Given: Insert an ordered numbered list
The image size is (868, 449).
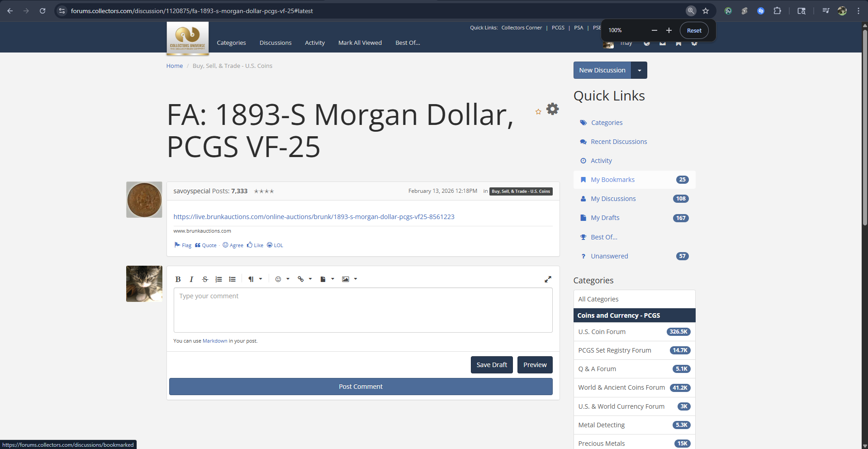Looking at the screenshot, I should click(218, 279).
